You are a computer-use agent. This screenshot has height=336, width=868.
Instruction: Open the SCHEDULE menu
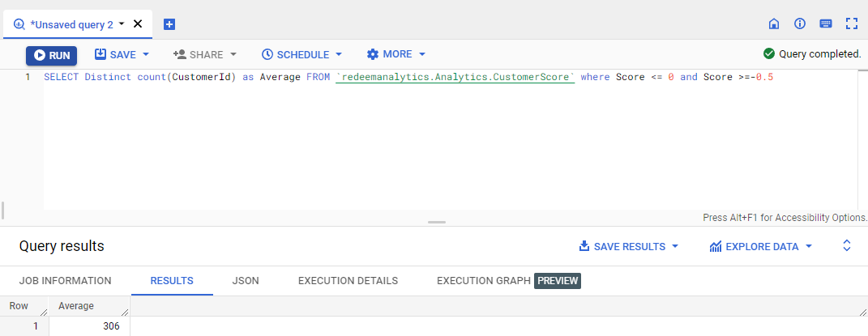295,55
